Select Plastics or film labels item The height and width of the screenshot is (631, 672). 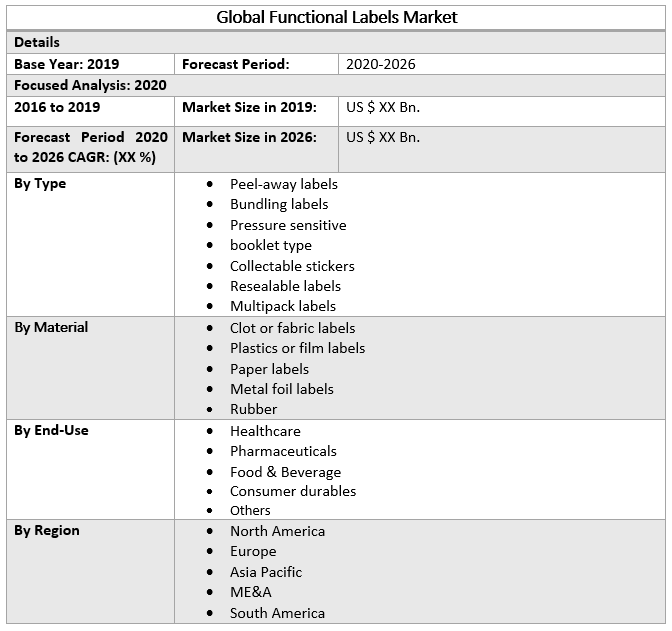tap(297, 348)
